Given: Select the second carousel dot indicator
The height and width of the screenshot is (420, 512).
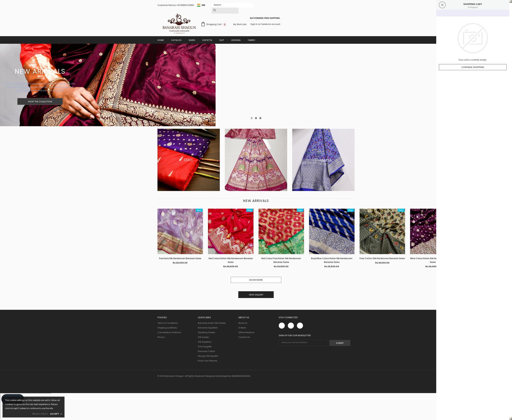Looking at the screenshot, I should [x=256, y=118].
